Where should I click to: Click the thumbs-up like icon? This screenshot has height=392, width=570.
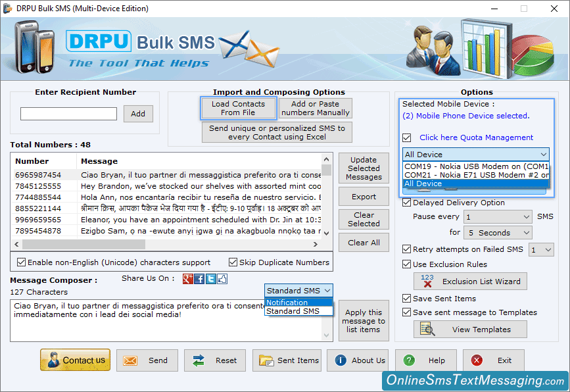(x=222, y=279)
